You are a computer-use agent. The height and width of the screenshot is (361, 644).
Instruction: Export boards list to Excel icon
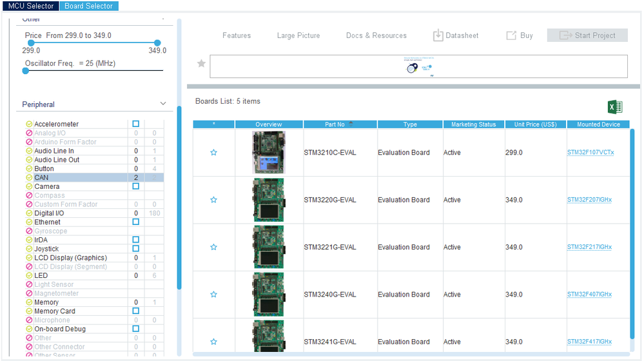tap(615, 107)
